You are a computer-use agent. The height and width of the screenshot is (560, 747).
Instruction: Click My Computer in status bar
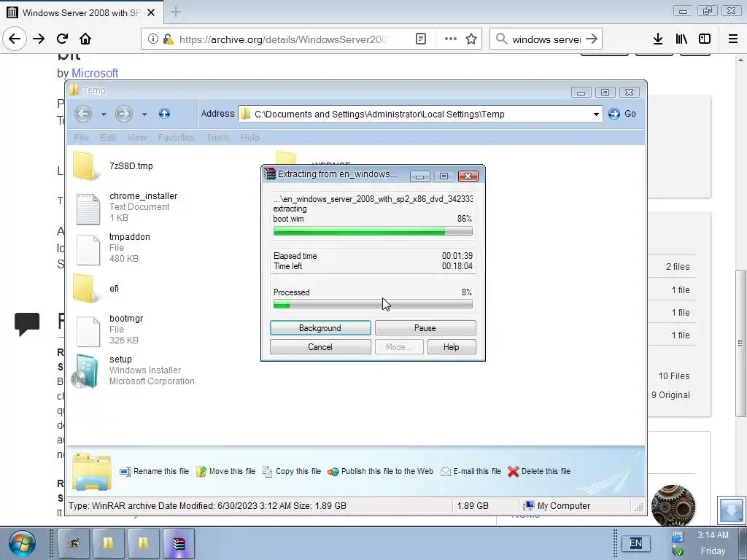[x=557, y=506]
